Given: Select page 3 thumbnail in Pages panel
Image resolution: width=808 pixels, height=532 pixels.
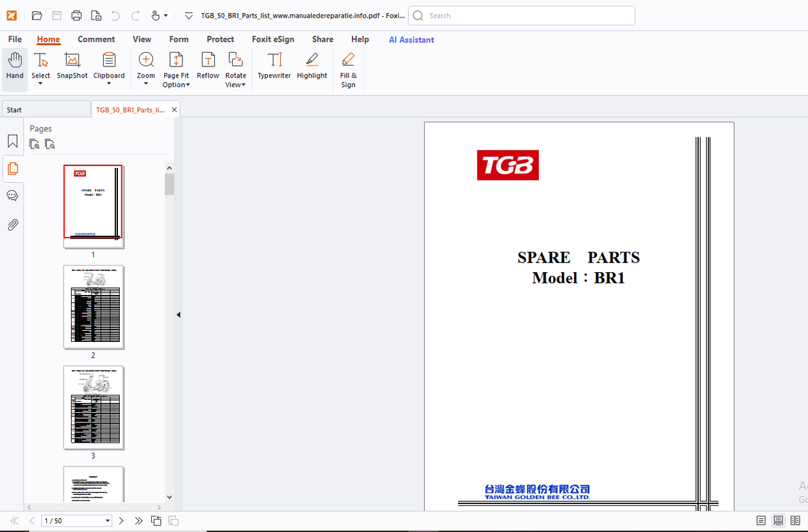Looking at the screenshot, I should click(x=93, y=407).
